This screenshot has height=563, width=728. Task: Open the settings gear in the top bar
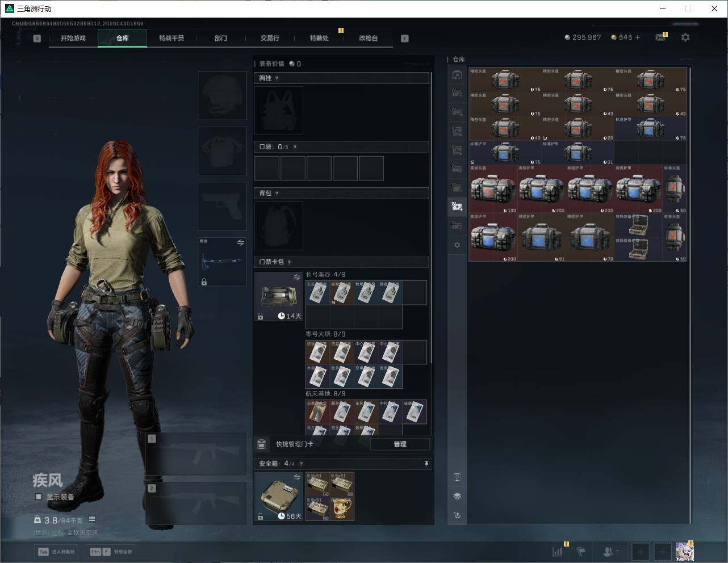coord(685,37)
